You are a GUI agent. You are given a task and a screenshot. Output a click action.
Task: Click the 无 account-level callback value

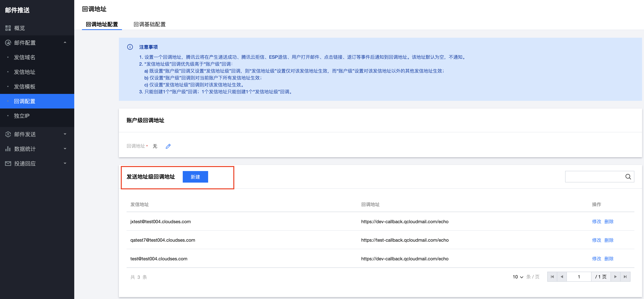(x=155, y=146)
